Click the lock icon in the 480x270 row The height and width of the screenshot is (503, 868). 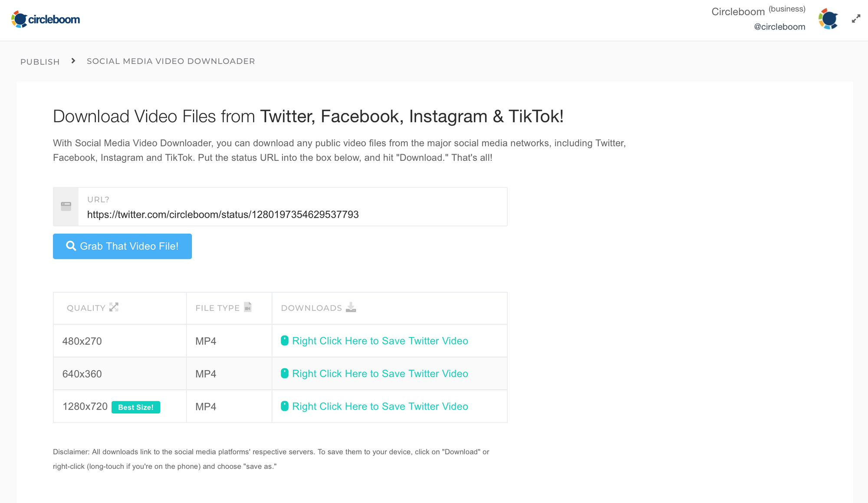(285, 341)
